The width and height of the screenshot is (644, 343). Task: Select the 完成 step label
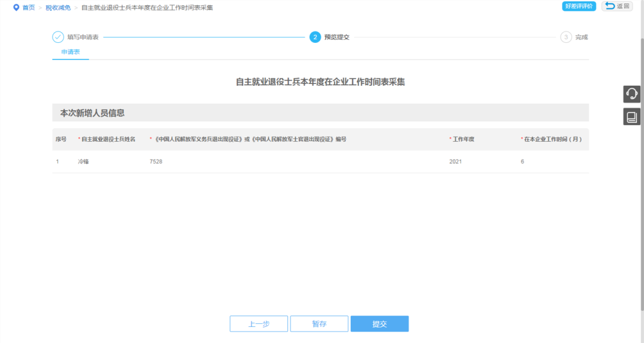[581, 38]
